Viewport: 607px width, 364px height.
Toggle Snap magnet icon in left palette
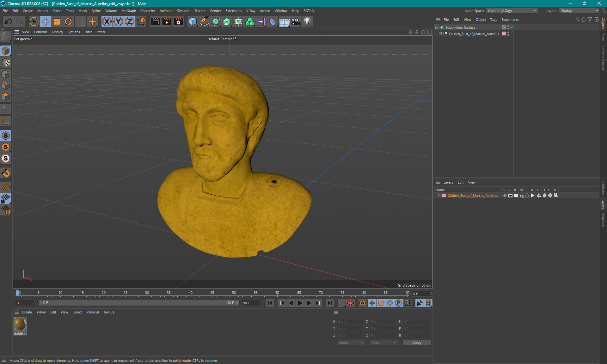pos(6,173)
